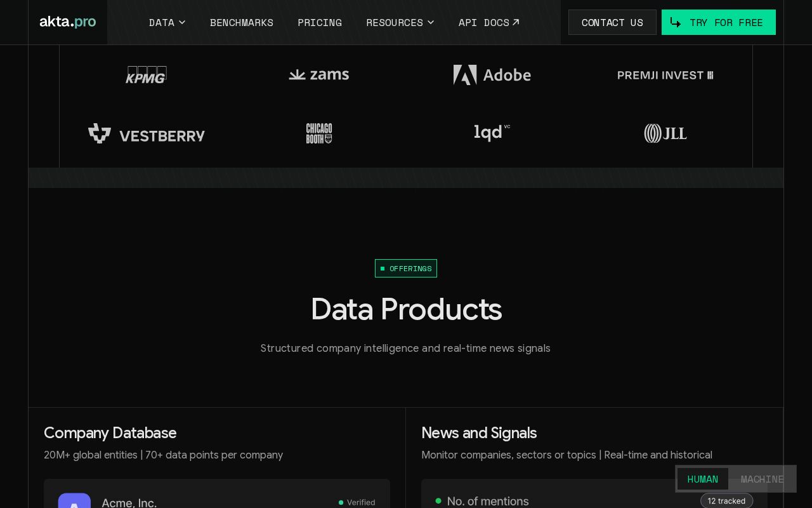Click the OFFERINGS badge
The image size is (812, 508).
point(406,268)
